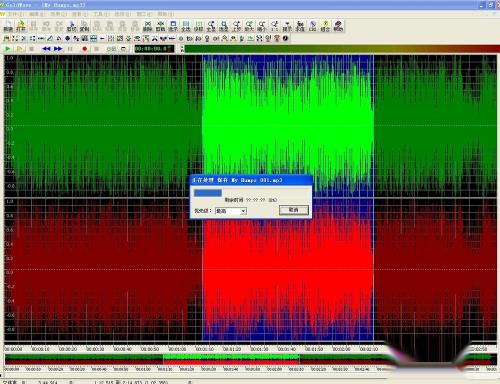Screen dimensions: 500x384
Task: Click the selection end marker on waveform
Action: (x=373, y=197)
